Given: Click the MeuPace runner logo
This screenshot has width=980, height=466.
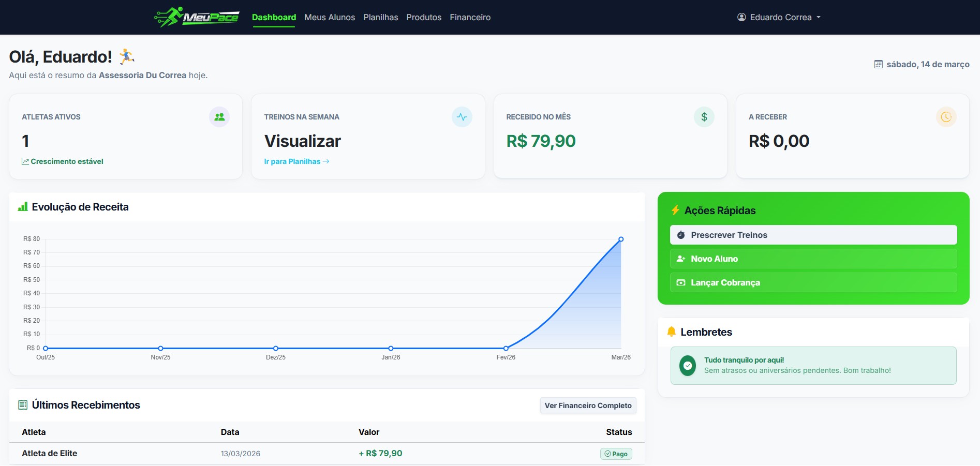Looking at the screenshot, I should 197,17.
